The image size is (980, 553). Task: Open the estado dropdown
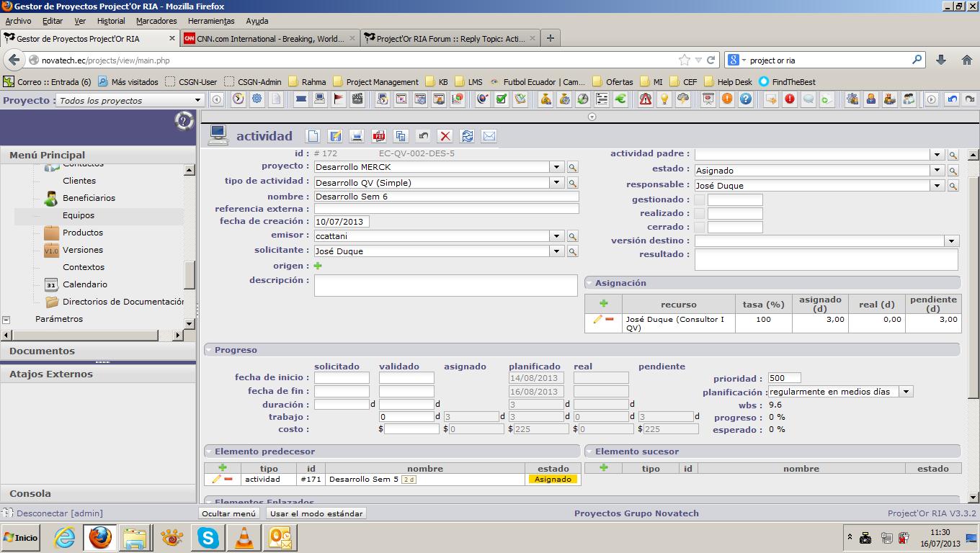click(937, 171)
